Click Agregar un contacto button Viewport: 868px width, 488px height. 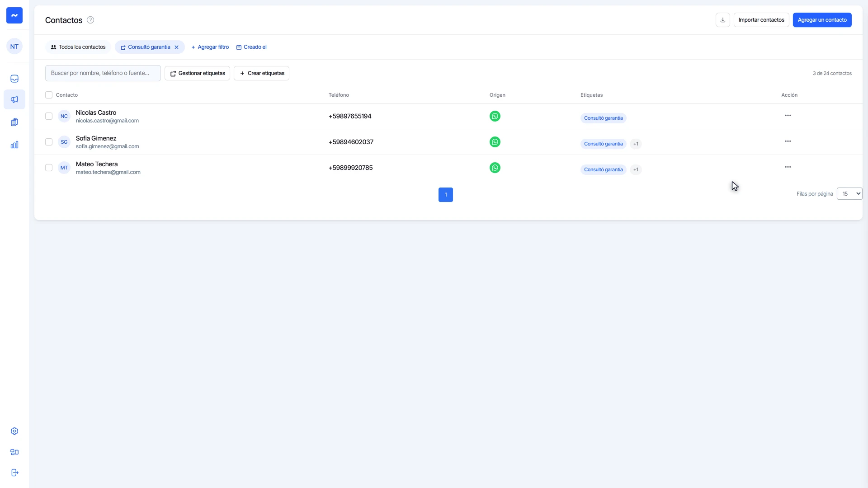(822, 20)
